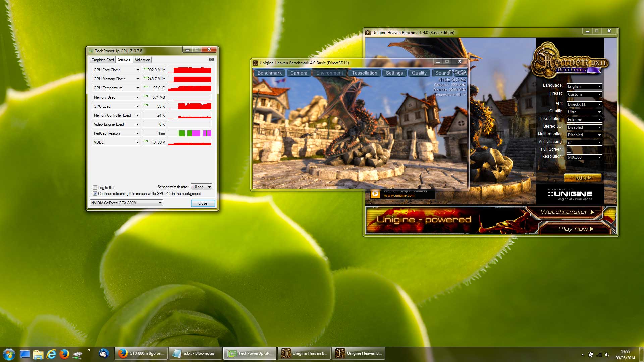Open API dropdown showing DirectX 11
Screen dimensions: 644x362
[x=584, y=104]
